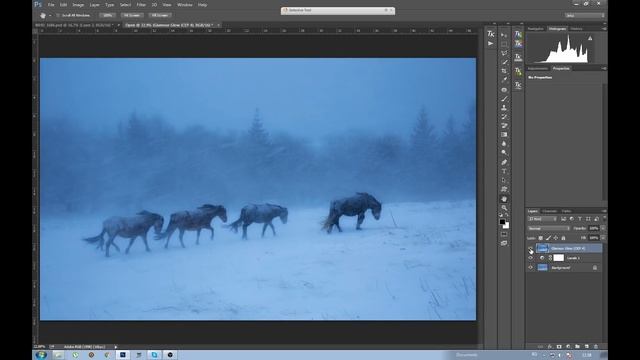
Task: Open the Actions panel play icon
Action: pos(491,43)
